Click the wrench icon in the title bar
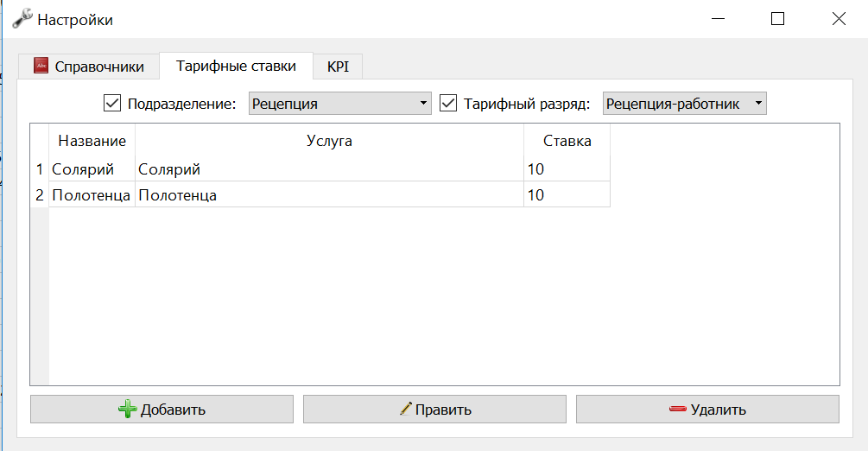Viewport: 868px width, 451px height. pos(22,19)
